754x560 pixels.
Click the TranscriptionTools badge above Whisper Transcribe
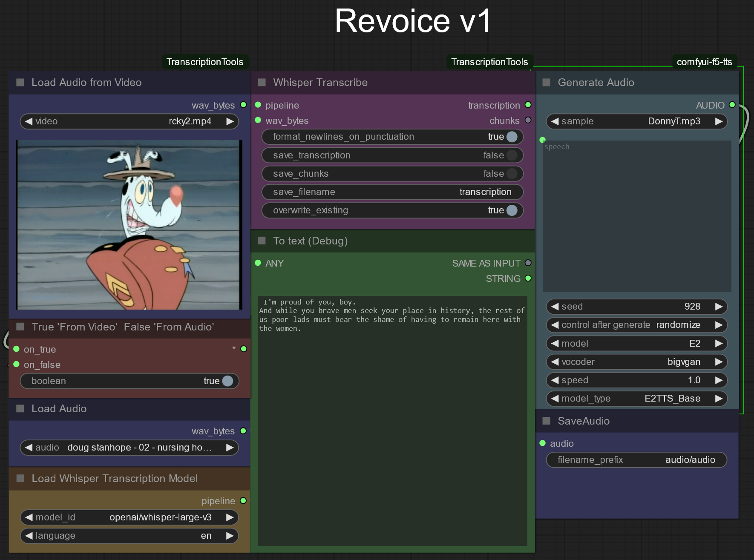(x=489, y=62)
